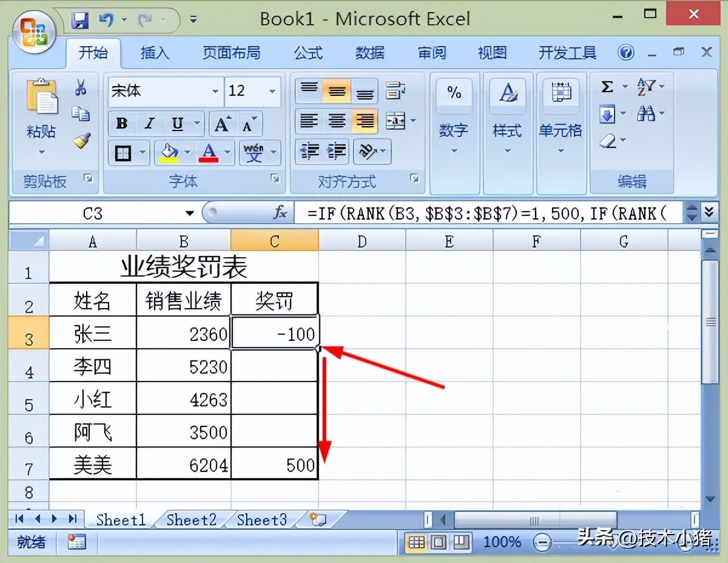The width and height of the screenshot is (728, 563).
Task: Toggle italic formatting
Action: [x=149, y=124]
